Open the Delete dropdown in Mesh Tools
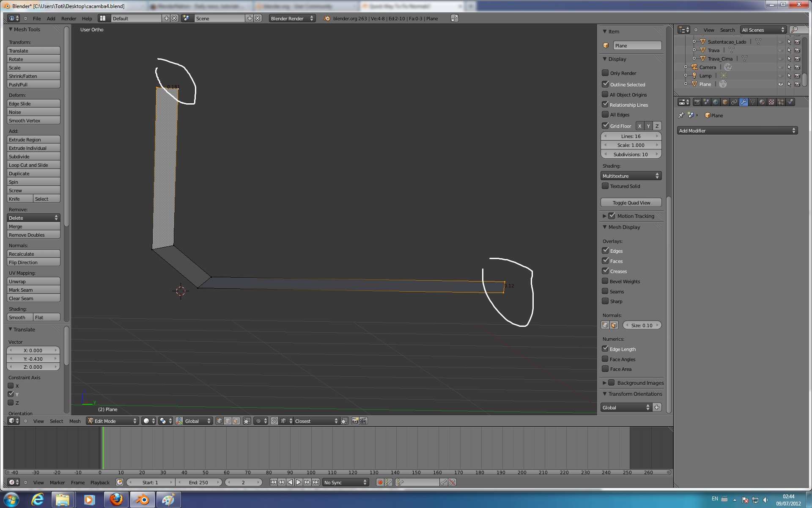The width and height of the screenshot is (812, 508). (33, 218)
